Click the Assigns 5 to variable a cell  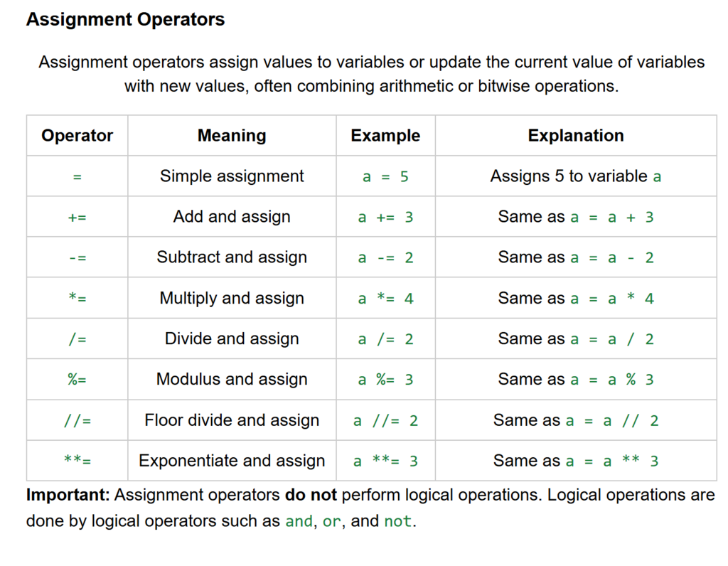pyautogui.click(x=576, y=176)
